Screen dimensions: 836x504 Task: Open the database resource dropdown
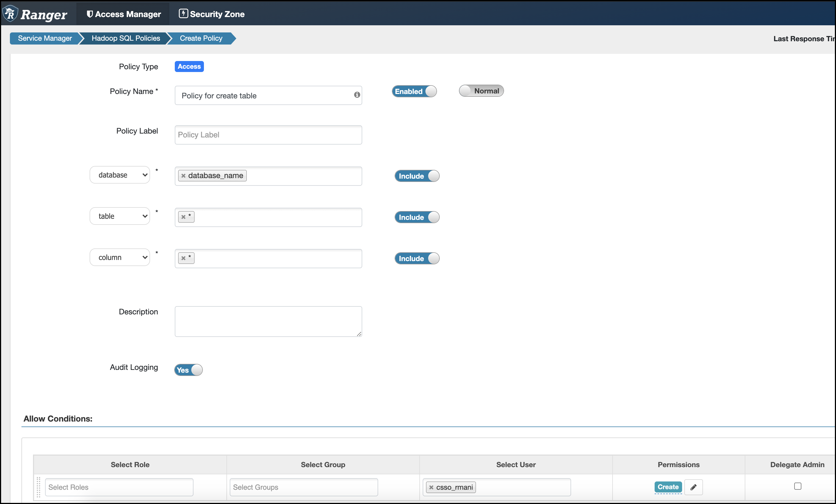120,175
